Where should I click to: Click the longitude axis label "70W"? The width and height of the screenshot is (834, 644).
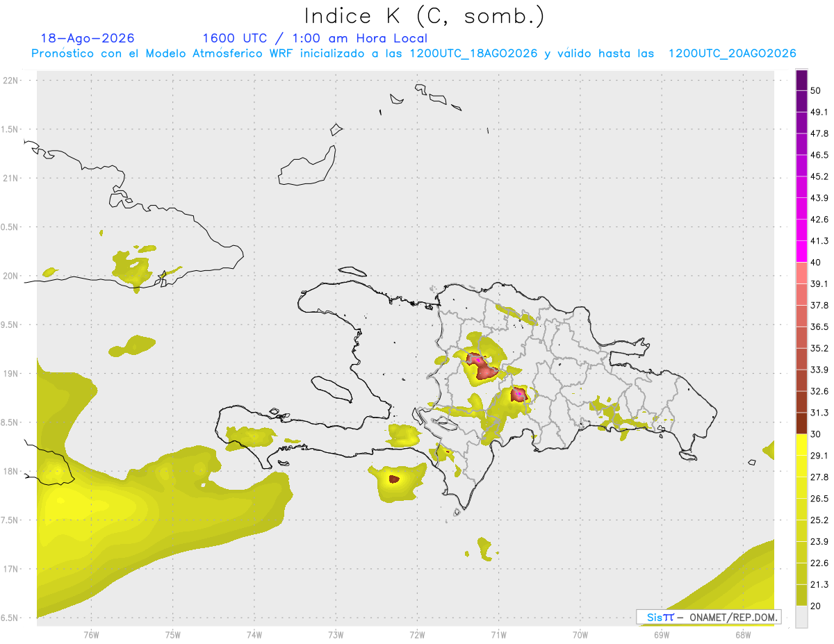point(580,635)
